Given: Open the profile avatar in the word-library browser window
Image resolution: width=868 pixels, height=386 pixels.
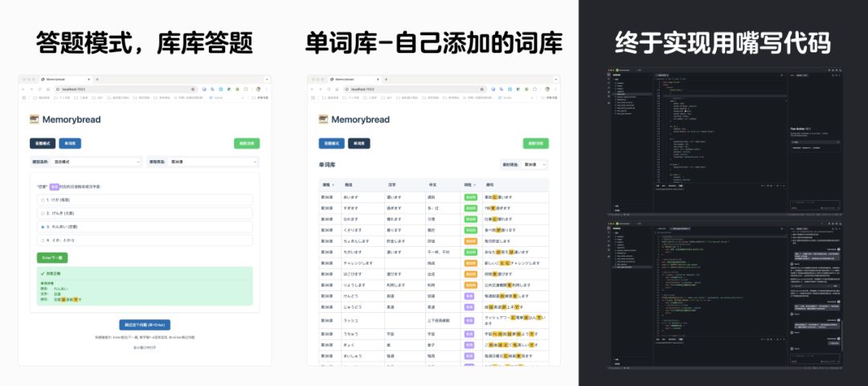Looking at the screenshot, I should pos(547,89).
